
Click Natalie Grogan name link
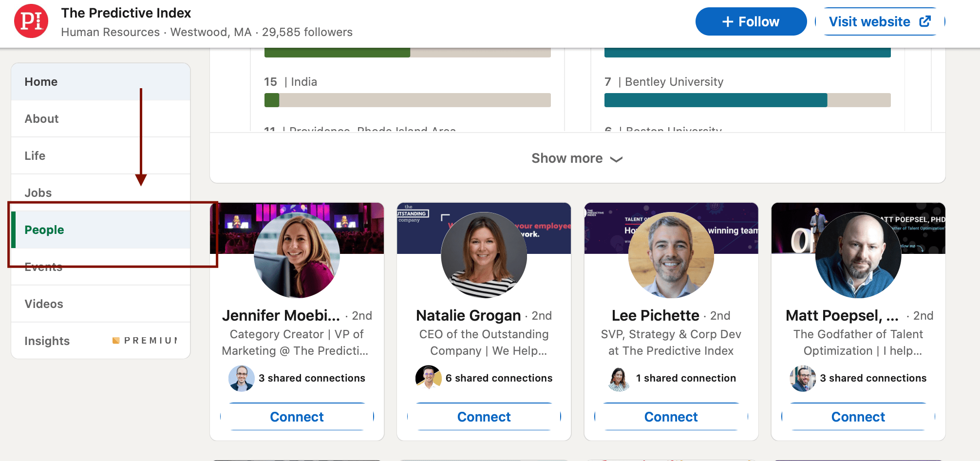point(469,316)
